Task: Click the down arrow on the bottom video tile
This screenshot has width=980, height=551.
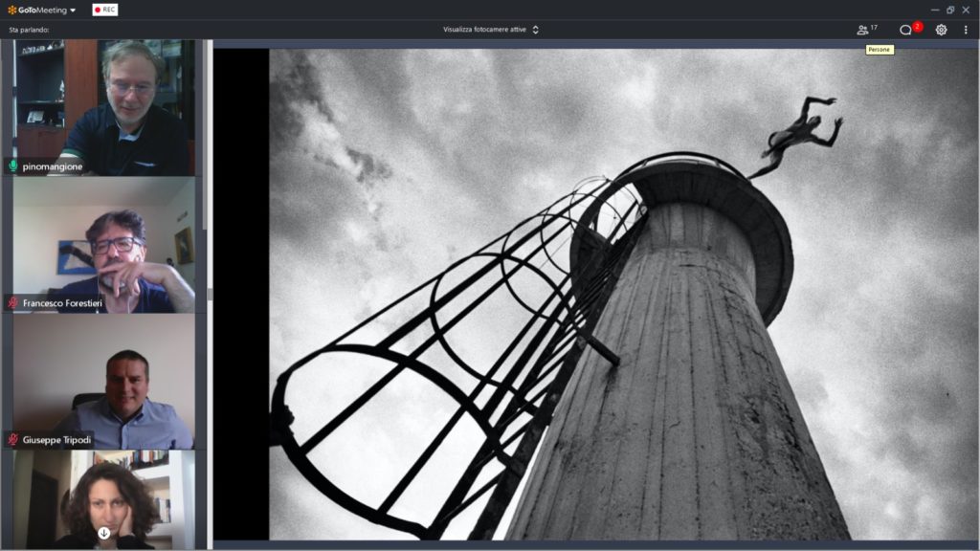Action: (103, 533)
